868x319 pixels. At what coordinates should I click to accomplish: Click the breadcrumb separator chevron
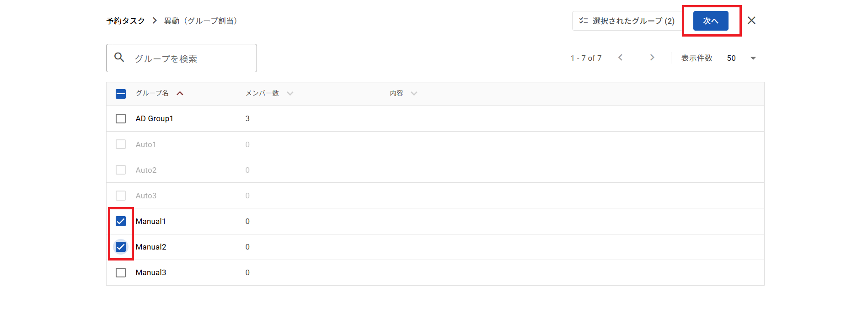coord(155,21)
